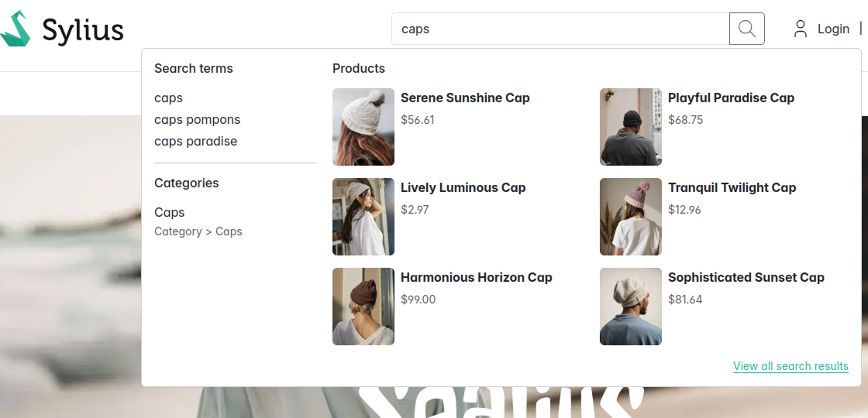Image resolution: width=868 pixels, height=418 pixels.
Task: Click the $12.96 price
Action: point(684,210)
